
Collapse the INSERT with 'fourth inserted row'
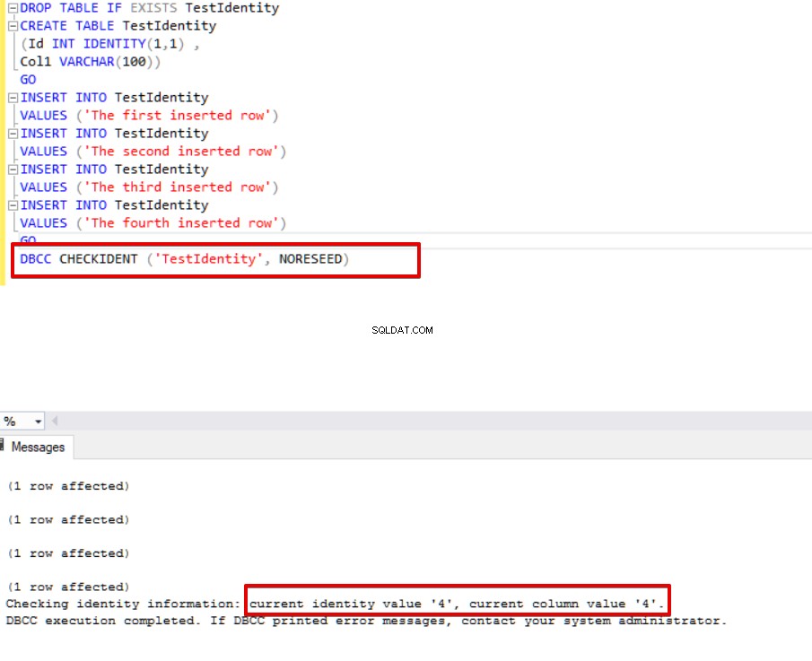click(x=13, y=205)
